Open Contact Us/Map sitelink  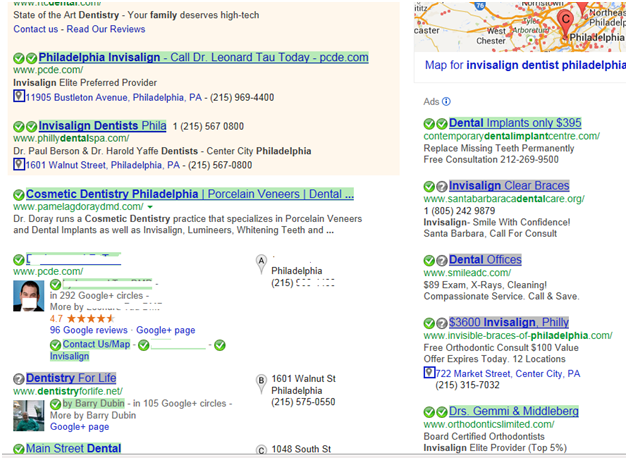pyautogui.click(x=97, y=344)
